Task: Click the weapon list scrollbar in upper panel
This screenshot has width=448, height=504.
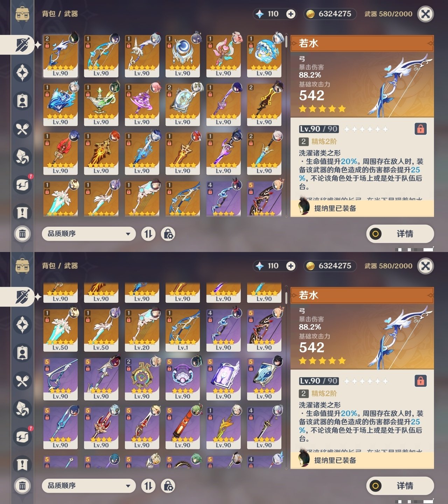Action: (286, 41)
